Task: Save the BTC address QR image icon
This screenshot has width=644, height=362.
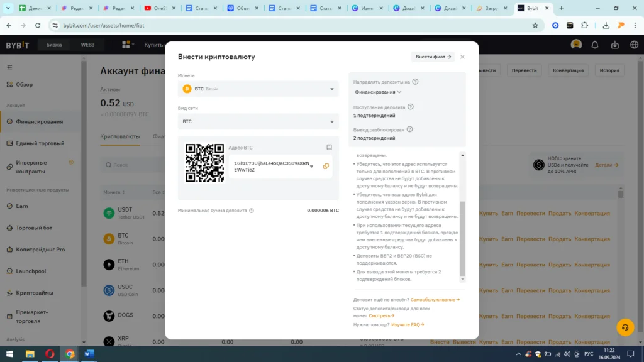Action: point(329,147)
